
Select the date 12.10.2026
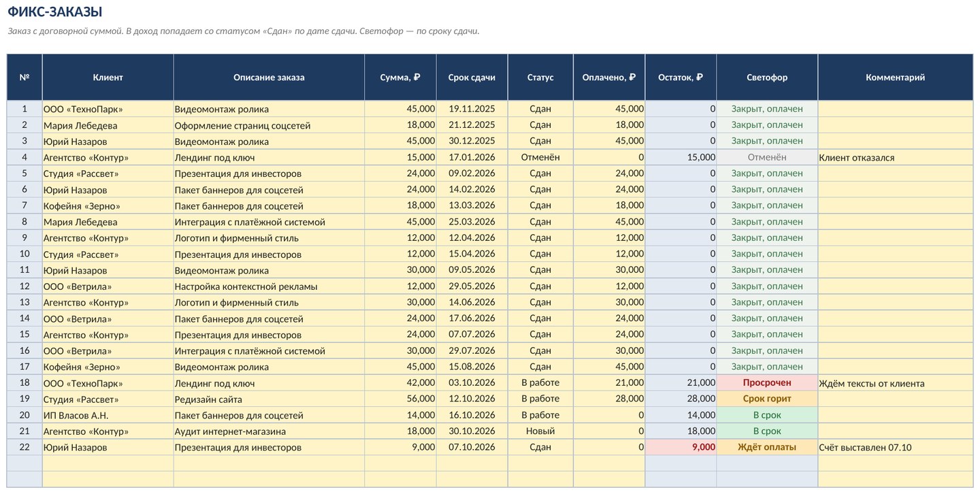point(472,399)
